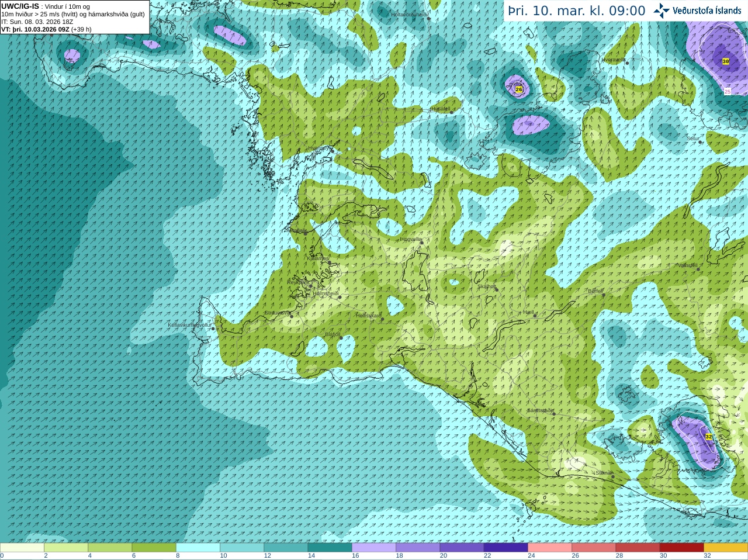The height and width of the screenshot is (560, 748).
Task: Select the Reykjavík station label
Action: coord(299,282)
